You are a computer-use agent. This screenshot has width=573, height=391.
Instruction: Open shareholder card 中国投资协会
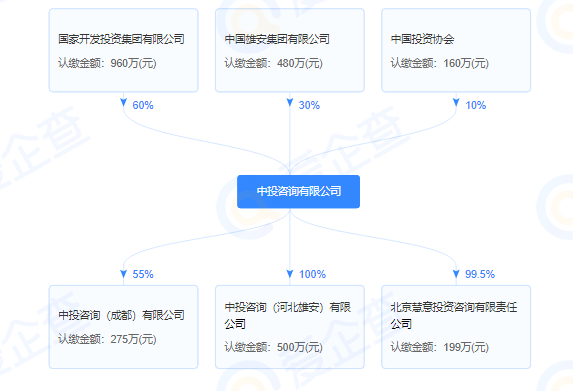(x=456, y=50)
